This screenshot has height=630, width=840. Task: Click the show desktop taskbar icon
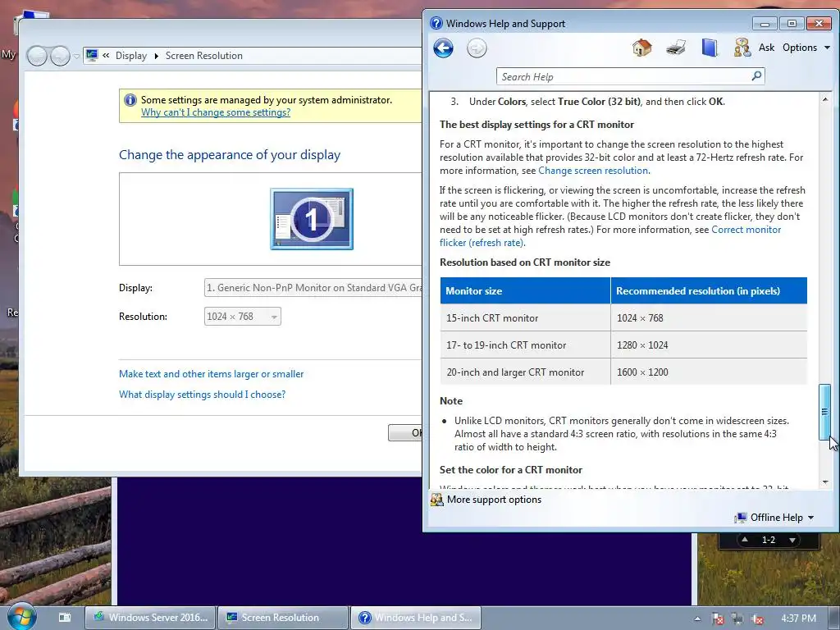pos(65,617)
